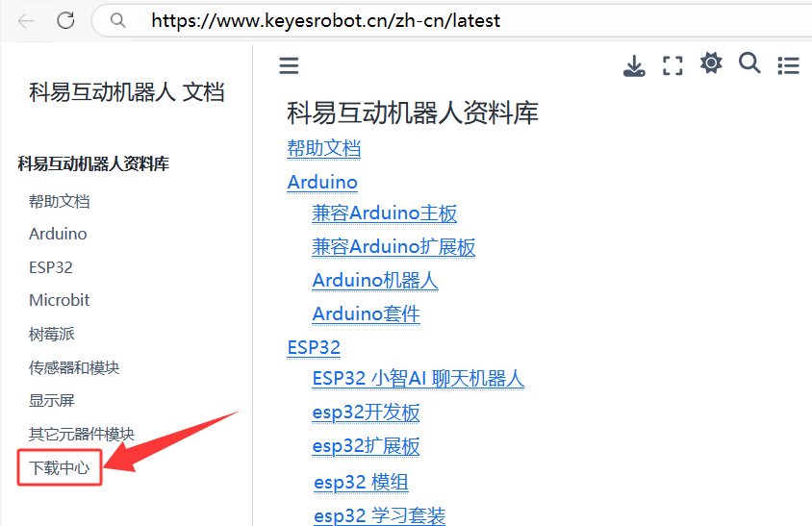This screenshot has height=526, width=812.
Task: Reload the page with refresh icon
Action: pyautogui.click(x=65, y=20)
